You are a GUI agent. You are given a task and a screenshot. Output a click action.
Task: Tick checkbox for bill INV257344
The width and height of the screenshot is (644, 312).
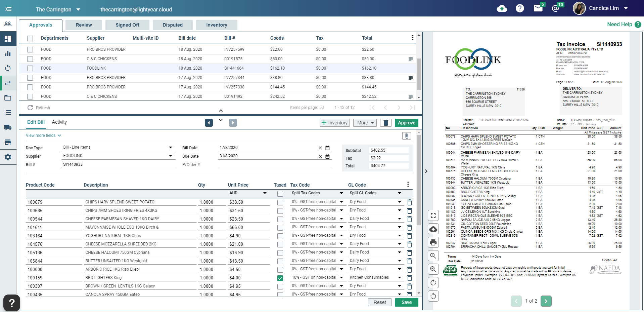(30, 78)
